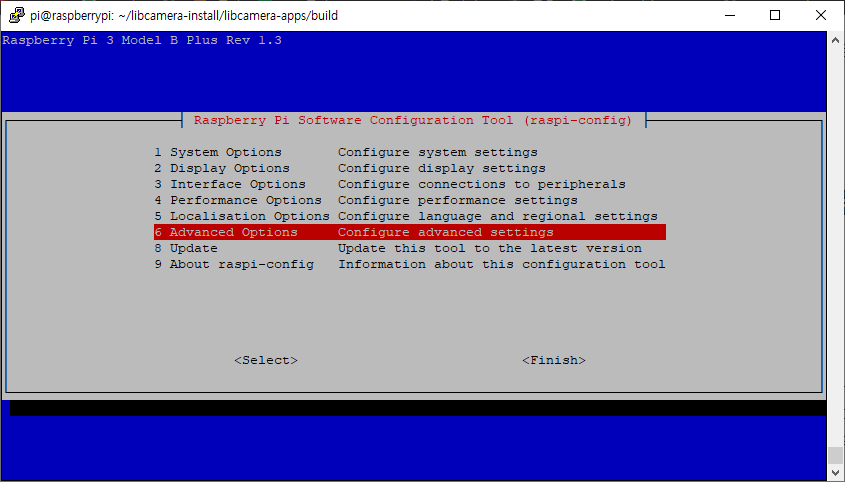Screen dimensions: 845x482
Task: Click scrollbar up arrow at the top
Action: (835, 40)
